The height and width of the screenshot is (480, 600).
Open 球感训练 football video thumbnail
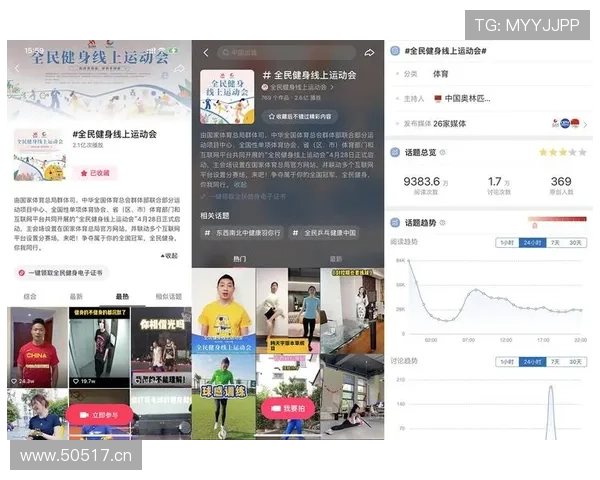(x=223, y=397)
